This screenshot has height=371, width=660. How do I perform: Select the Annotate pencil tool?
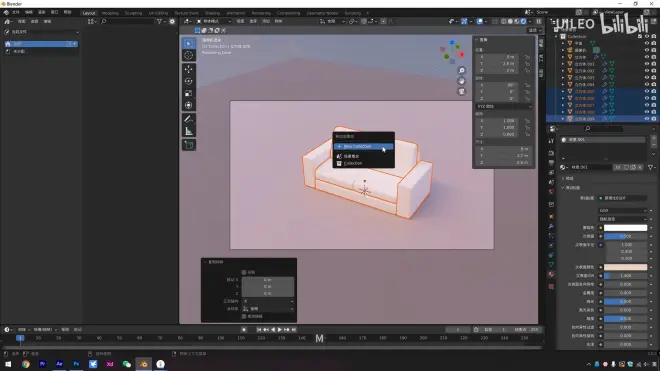[189, 119]
